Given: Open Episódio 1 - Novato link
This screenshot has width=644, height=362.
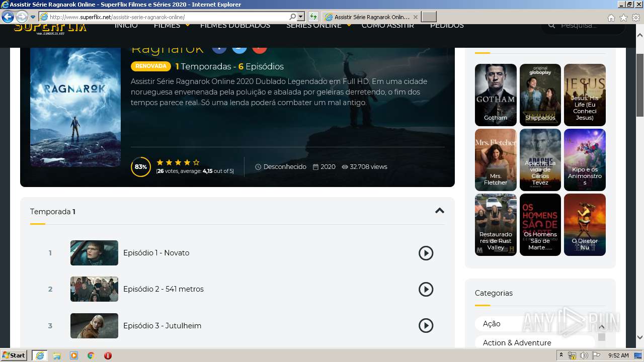Looking at the screenshot, I should [x=156, y=253].
